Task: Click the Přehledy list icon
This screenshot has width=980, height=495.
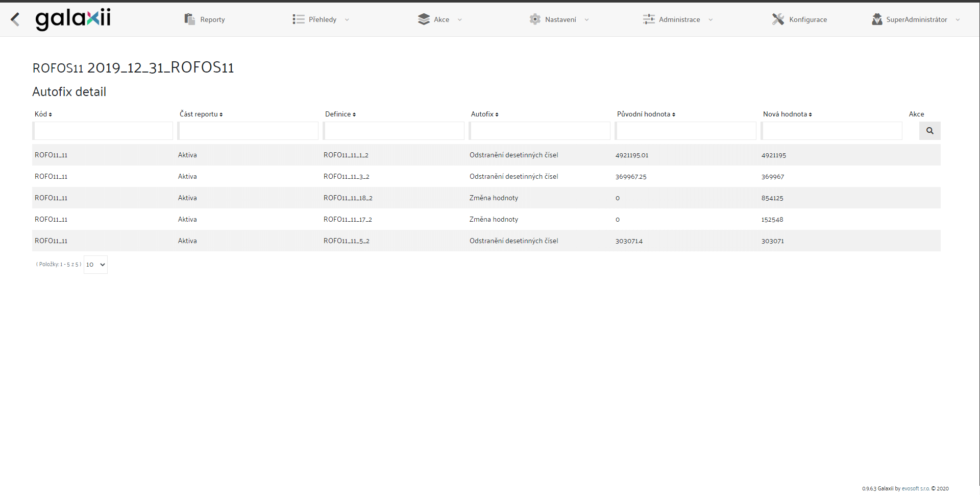Action: [299, 19]
